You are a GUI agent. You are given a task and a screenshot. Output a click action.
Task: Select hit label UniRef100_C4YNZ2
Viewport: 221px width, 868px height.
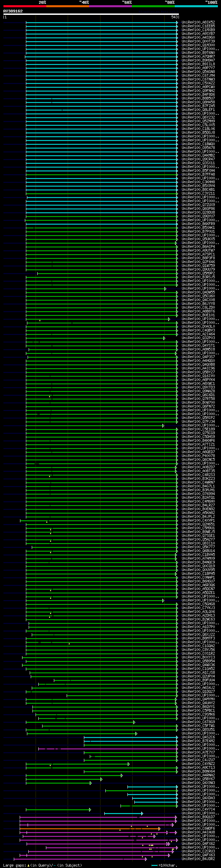pos(198,764)
